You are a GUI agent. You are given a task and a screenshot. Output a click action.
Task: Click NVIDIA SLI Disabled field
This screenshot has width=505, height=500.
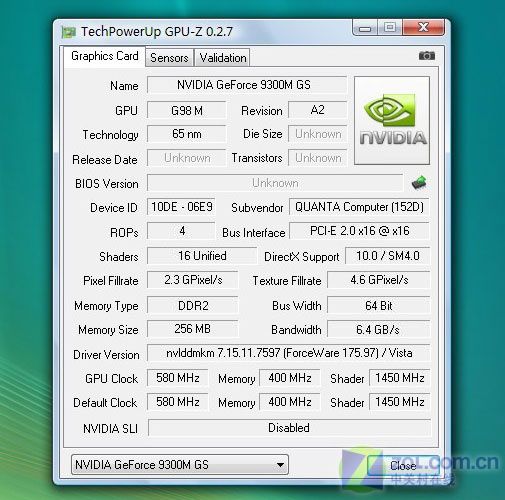coord(289,428)
